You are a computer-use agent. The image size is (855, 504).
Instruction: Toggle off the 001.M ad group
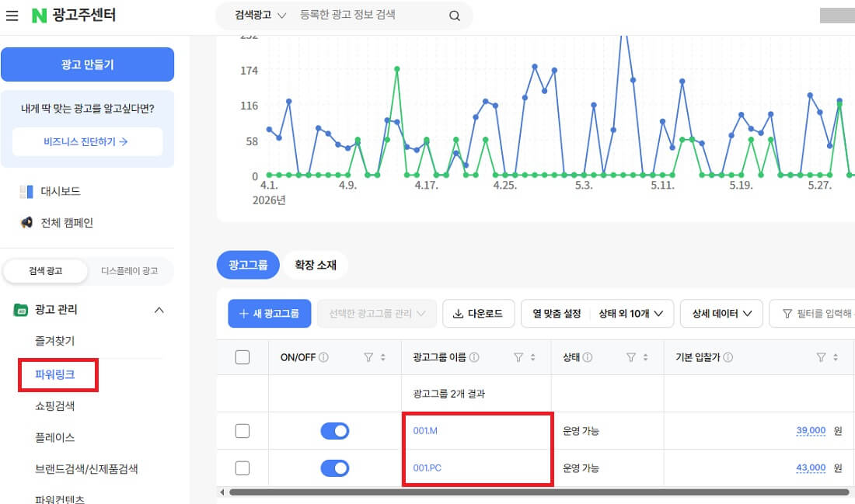tap(335, 431)
